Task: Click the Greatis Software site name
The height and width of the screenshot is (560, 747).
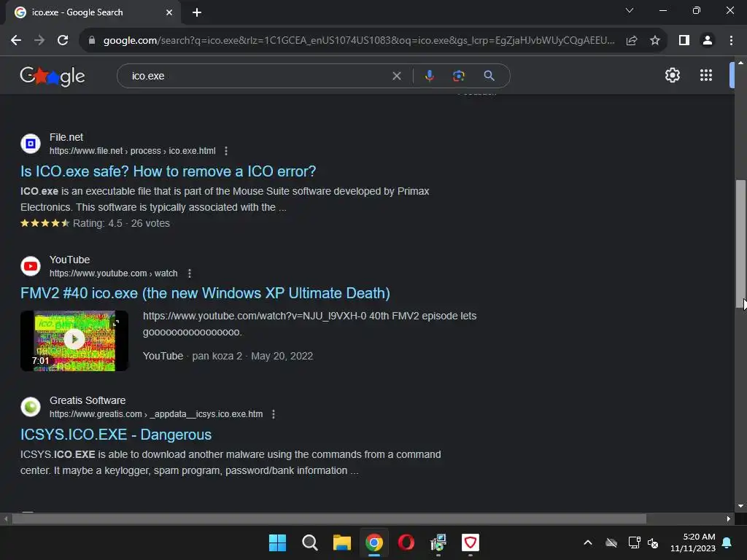Action: coord(88,400)
